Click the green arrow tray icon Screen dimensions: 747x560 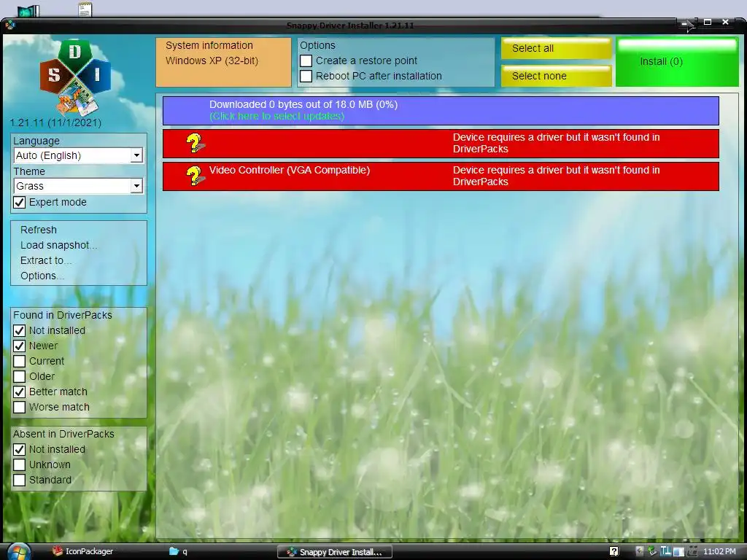coord(652,551)
